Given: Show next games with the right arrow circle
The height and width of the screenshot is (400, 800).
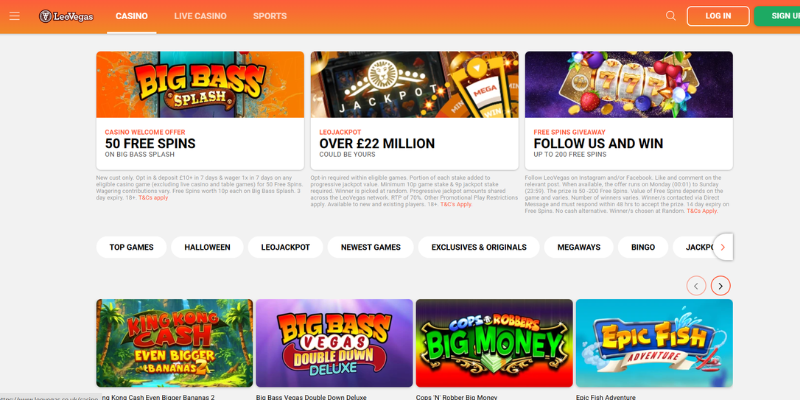Looking at the screenshot, I should (720, 286).
